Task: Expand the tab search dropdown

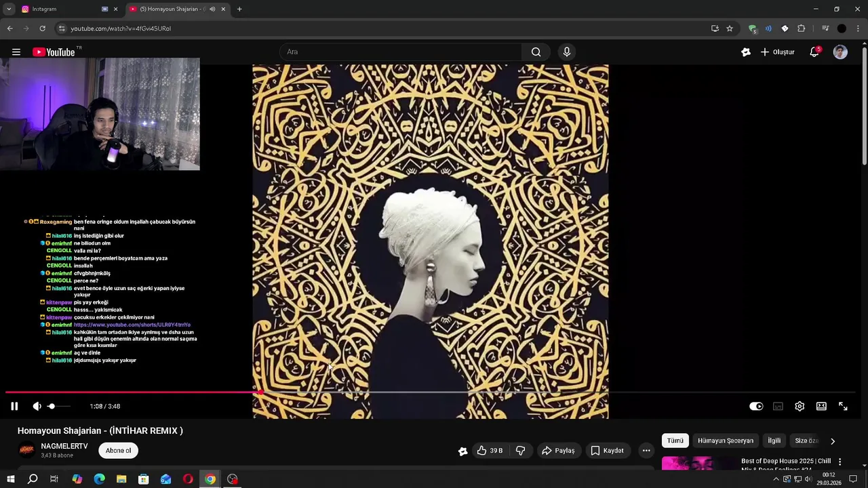Action: tap(9, 9)
